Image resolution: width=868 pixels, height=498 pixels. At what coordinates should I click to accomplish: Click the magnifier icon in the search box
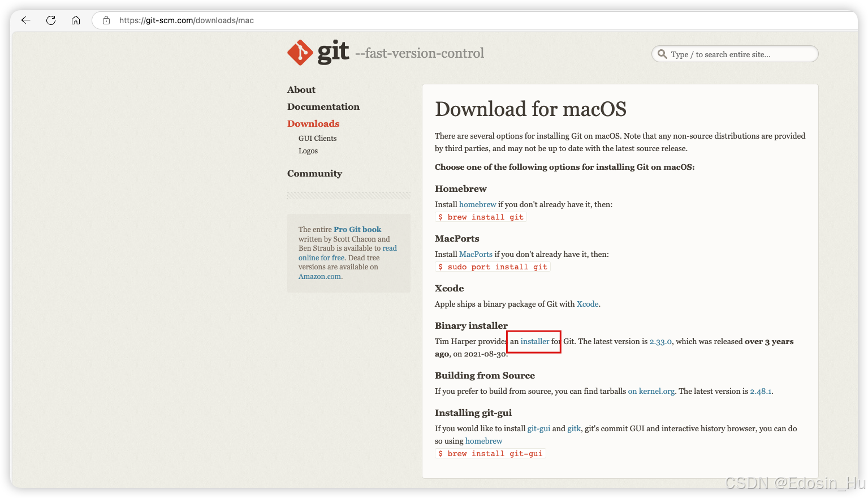tap(662, 54)
